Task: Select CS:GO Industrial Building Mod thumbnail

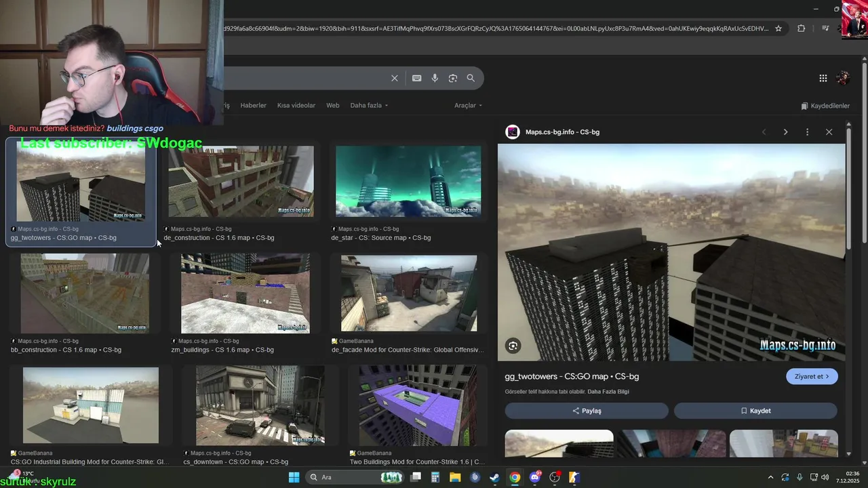Action: click(x=91, y=405)
